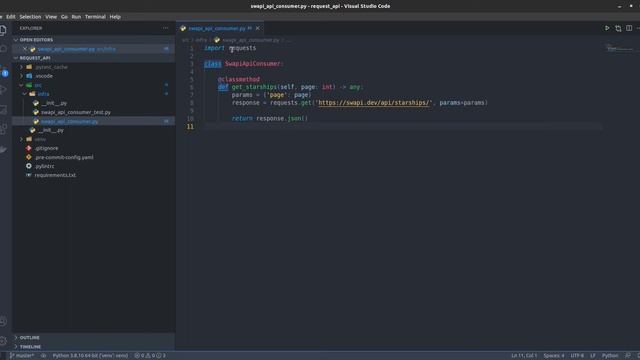Split the editor to the right

(629, 28)
